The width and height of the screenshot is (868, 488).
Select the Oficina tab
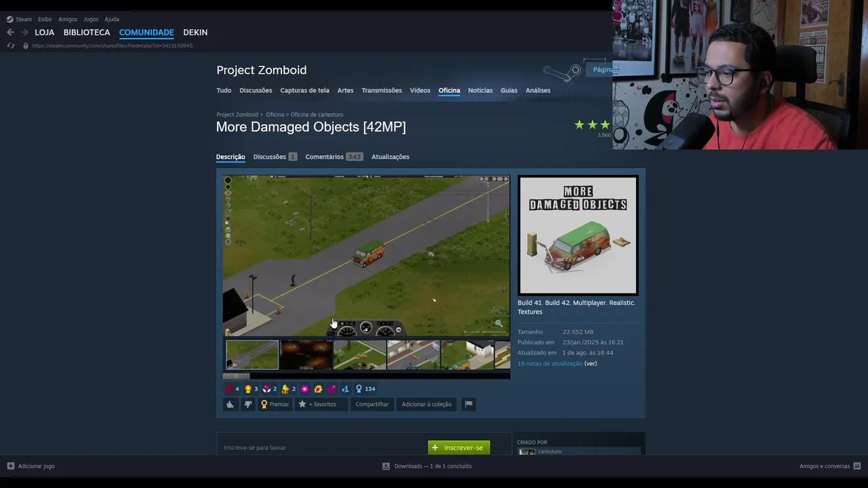point(449,90)
